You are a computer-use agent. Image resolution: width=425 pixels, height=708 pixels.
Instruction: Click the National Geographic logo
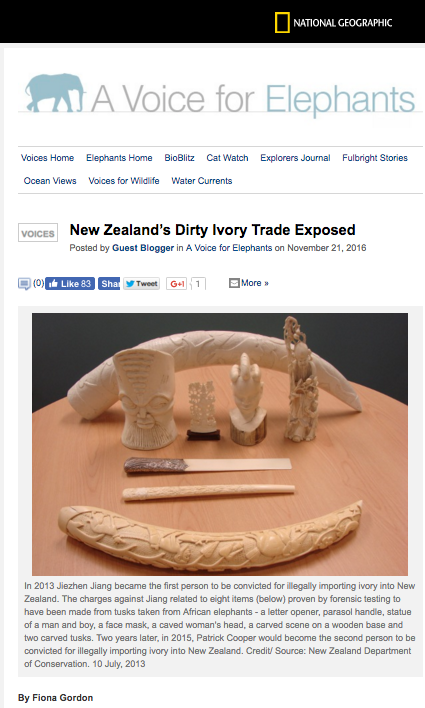pyautogui.click(x=333, y=23)
